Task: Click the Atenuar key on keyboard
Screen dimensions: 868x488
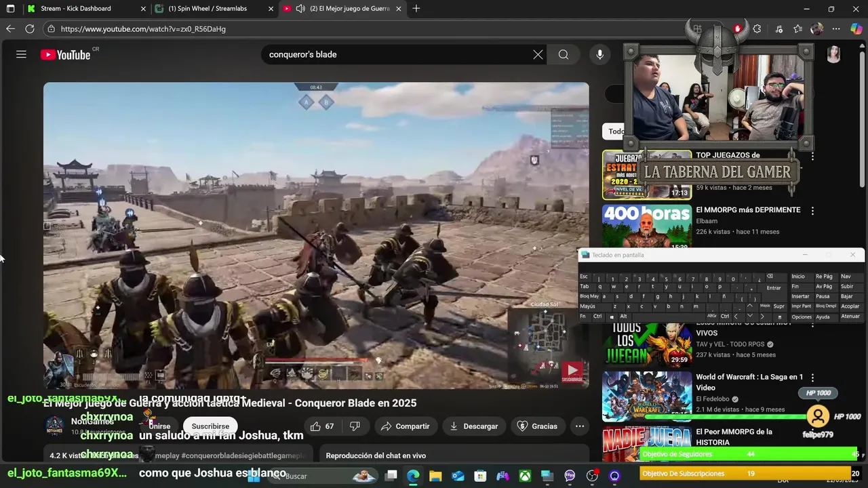Action: pos(850,317)
